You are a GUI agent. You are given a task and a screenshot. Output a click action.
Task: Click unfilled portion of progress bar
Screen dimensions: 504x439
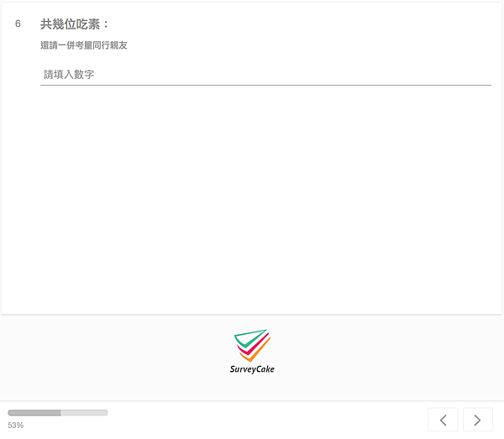84,413
